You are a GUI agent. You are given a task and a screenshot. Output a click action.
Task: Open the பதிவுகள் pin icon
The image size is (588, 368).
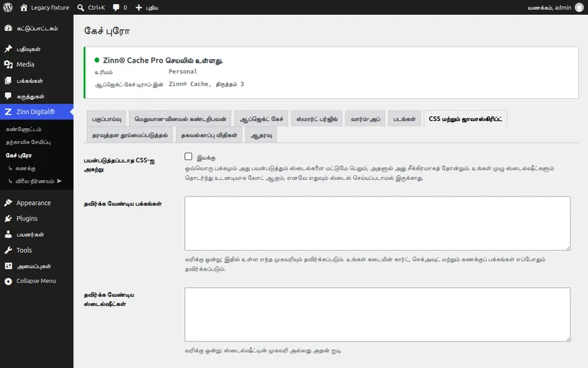point(8,49)
